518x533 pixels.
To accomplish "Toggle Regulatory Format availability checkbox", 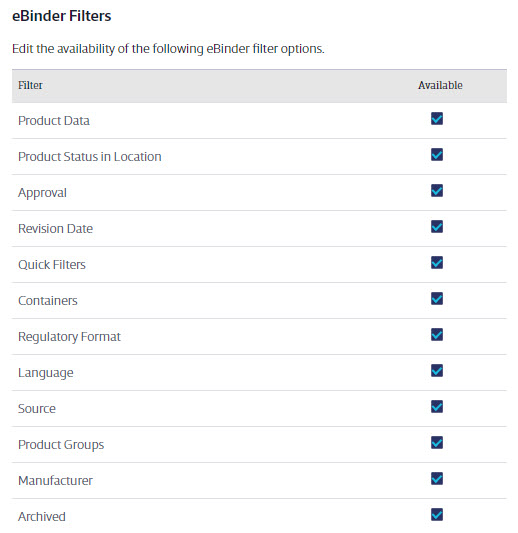I will click(x=437, y=335).
